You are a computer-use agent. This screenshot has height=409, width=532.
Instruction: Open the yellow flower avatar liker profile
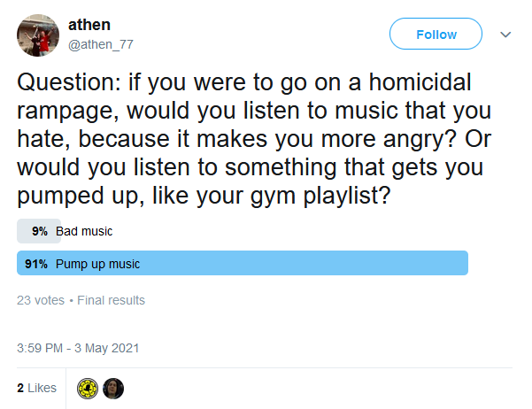pos(88,389)
